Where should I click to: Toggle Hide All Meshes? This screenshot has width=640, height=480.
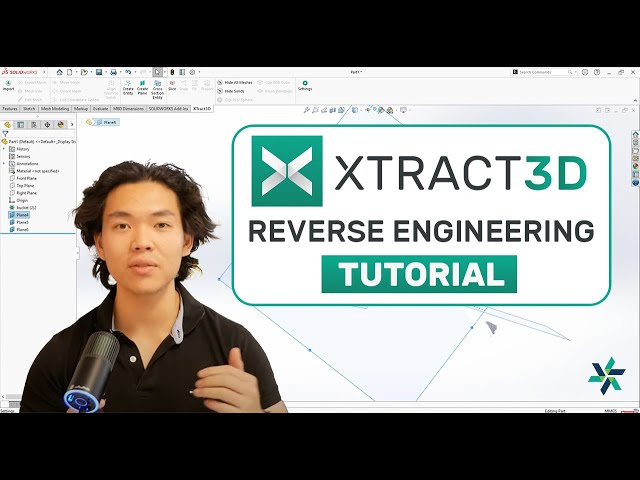[235, 82]
